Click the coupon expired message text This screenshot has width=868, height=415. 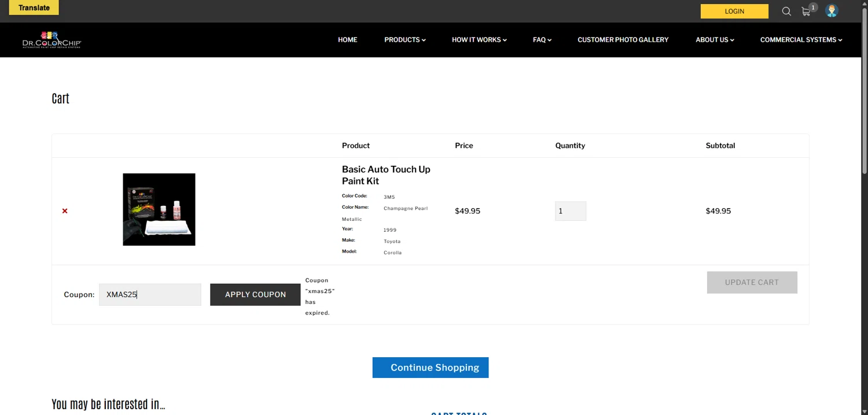pyautogui.click(x=320, y=297)
